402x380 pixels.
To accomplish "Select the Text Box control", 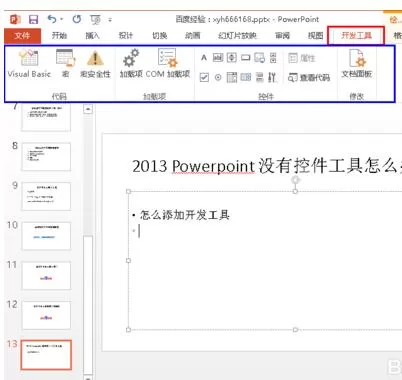I will [x=218, y=58].
